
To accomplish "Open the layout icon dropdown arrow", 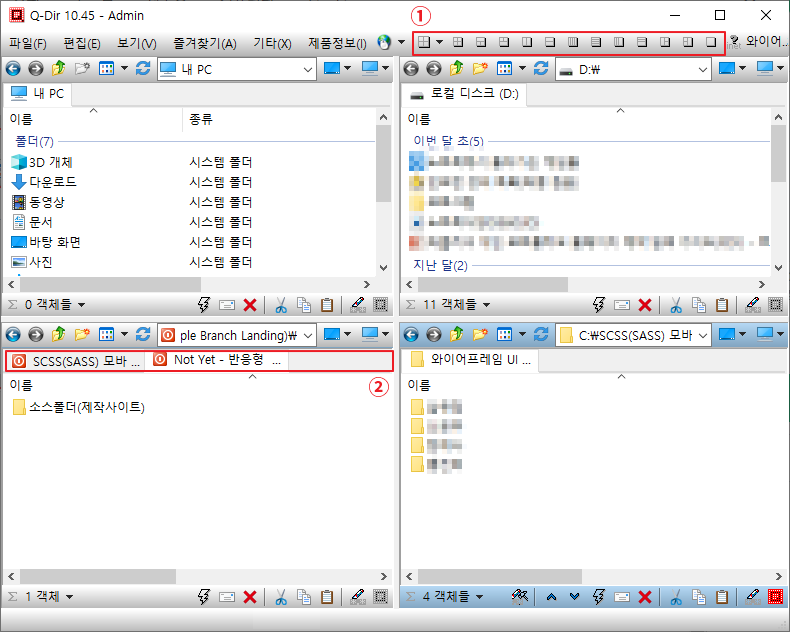I will pos(439,42).
